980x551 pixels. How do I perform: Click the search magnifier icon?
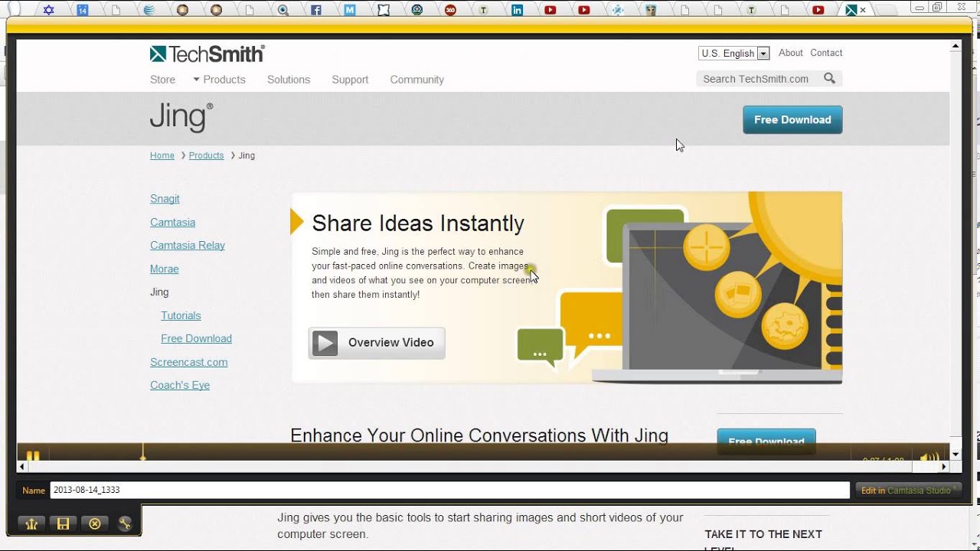point(830,78)
